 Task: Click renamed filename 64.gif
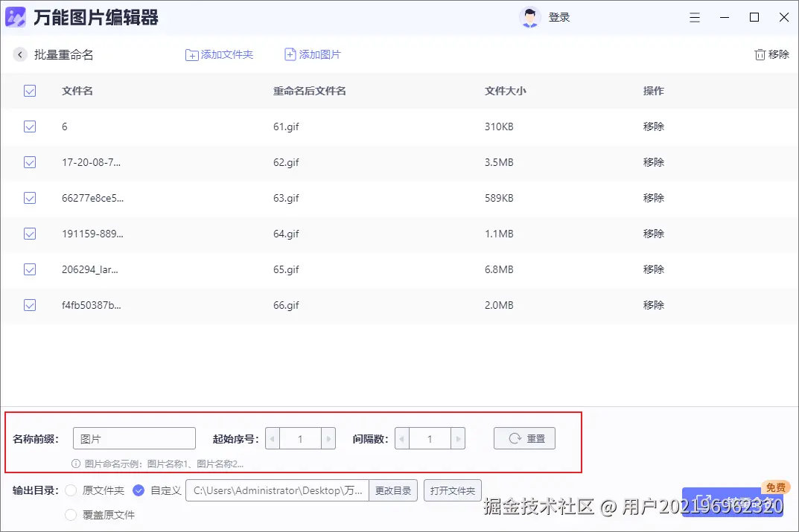pyautogui.click(x=286, y=234)
